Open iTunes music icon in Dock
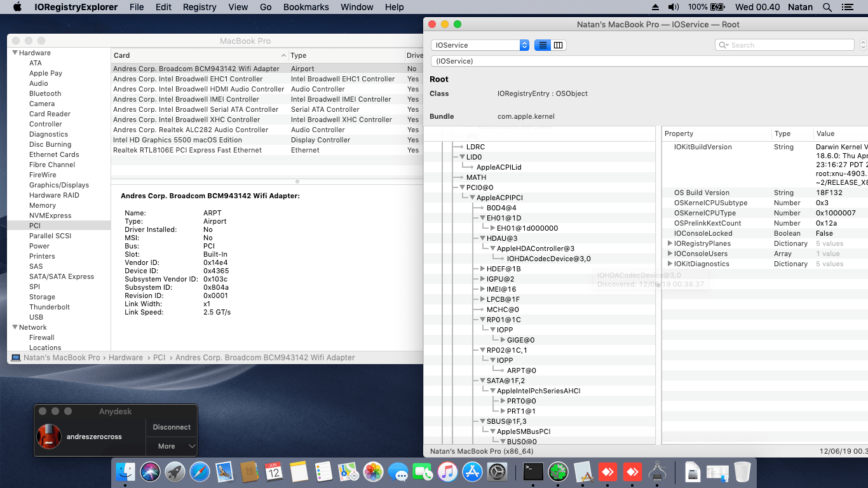 click(x=447, y=471)
